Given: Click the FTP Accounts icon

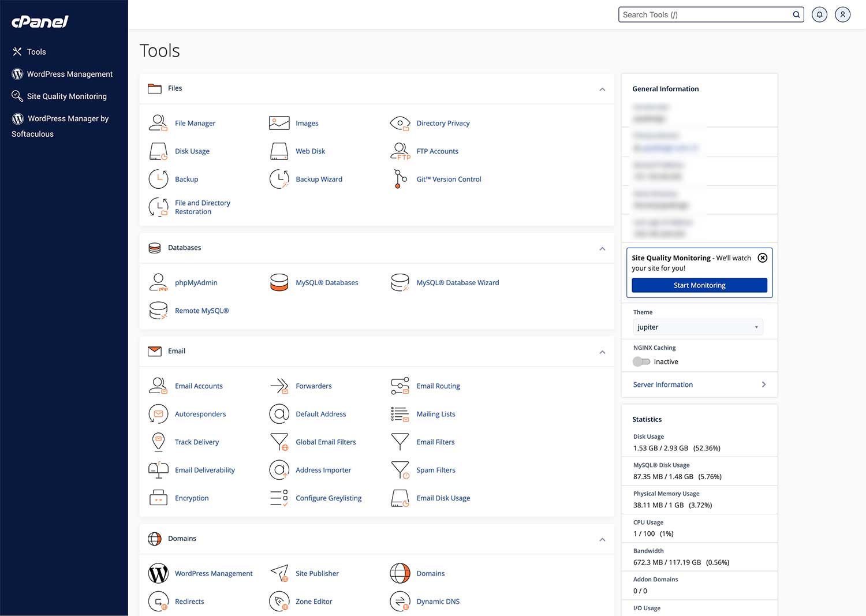Looking at the screenshot, I should (x=400, y=151).
